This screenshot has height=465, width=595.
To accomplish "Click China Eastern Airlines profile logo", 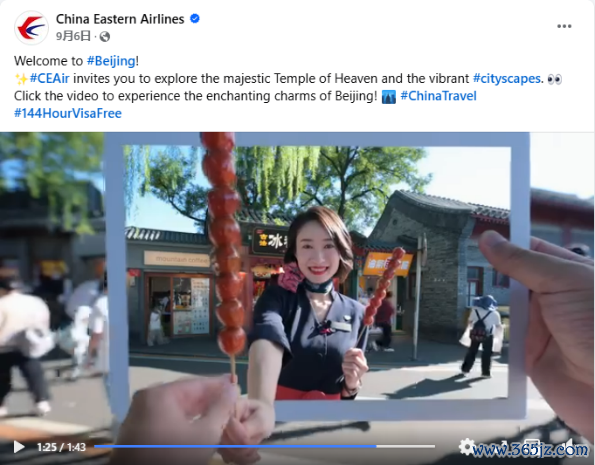I will click(31, 27).
